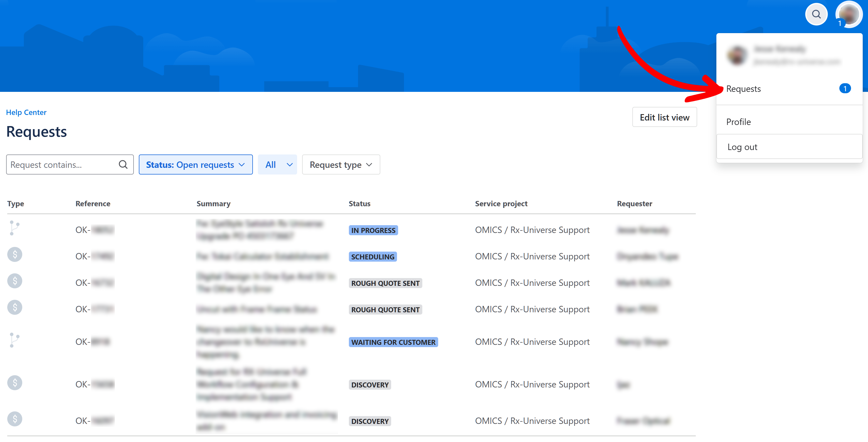Open the summary of the IN PROGRESS request
The image size is (868, 442).
pos(260,230)
